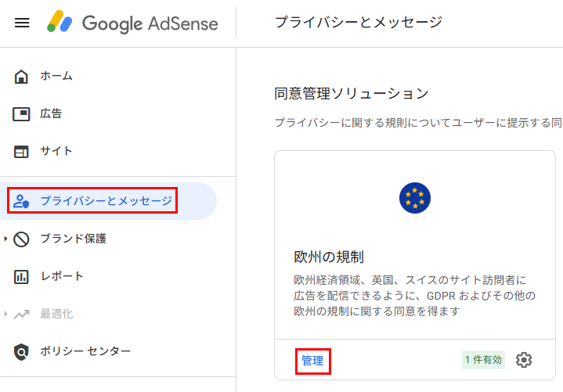Click the レポート chart icon
The image size is (563, 392).
coord(21,276)
